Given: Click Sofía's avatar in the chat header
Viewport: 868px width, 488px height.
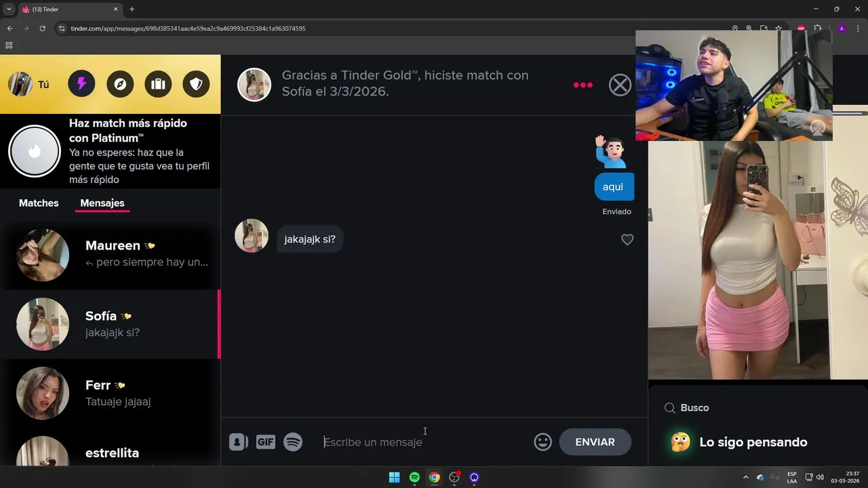Looking at the screenshot, I should tap(254, 85).
